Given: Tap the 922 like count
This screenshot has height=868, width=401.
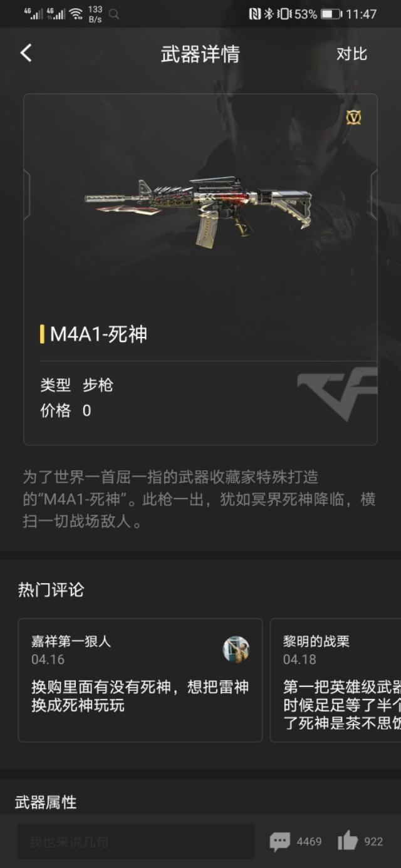Looking at the screenshot, I should pos(373,842).
